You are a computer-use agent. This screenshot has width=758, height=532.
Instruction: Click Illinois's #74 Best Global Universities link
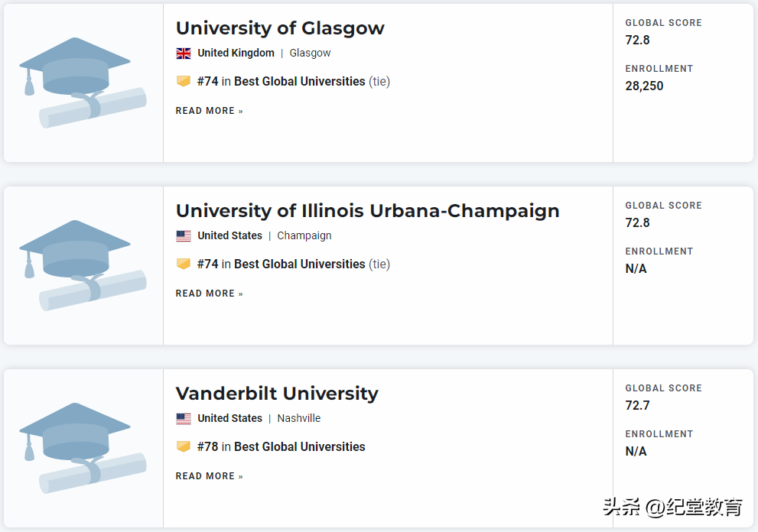281,264
